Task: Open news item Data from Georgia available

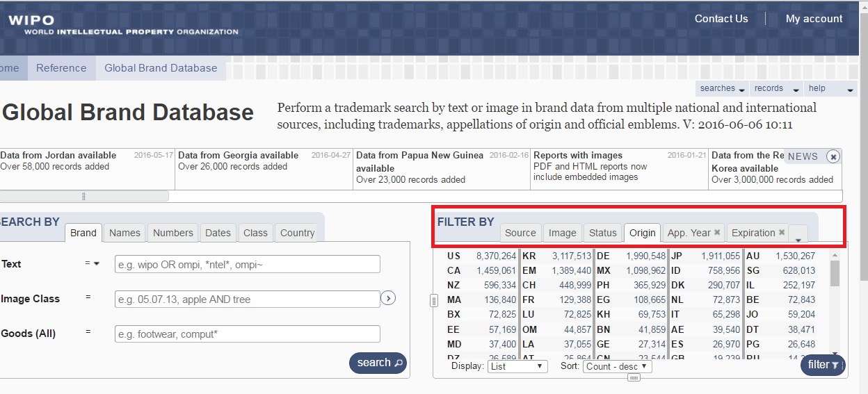Action: [238, 155]
